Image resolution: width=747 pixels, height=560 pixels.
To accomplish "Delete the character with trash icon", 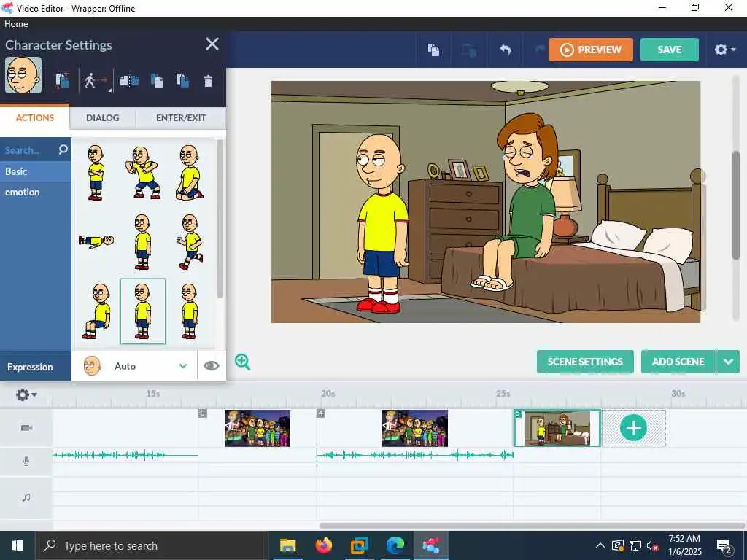I will tap(208, 81).
